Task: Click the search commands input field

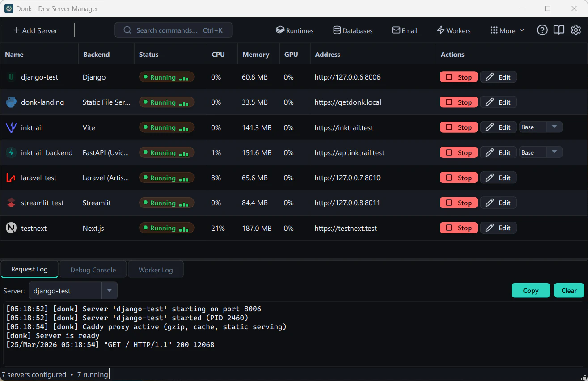Action: coord(173,30)
